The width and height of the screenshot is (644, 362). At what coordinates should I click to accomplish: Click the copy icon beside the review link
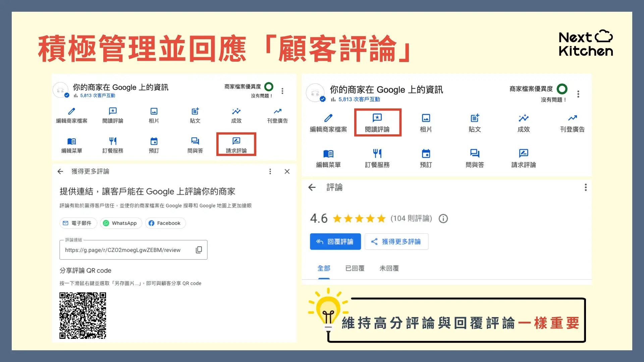(199, 250)
